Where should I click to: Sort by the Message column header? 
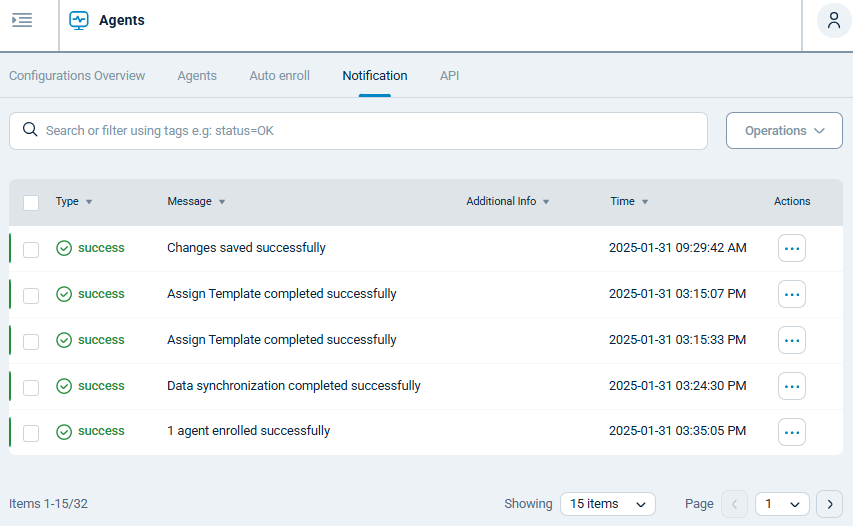[189, 201]
